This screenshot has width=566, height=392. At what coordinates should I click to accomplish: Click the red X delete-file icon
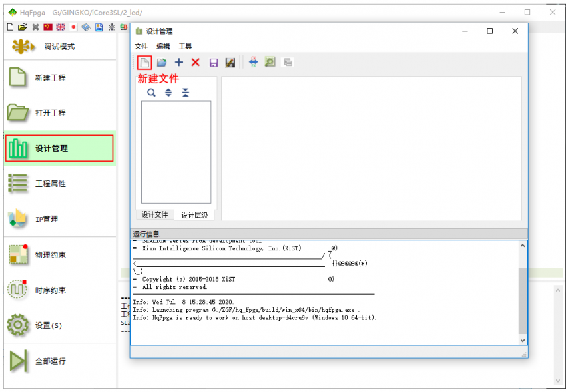[x=196, y=63]
